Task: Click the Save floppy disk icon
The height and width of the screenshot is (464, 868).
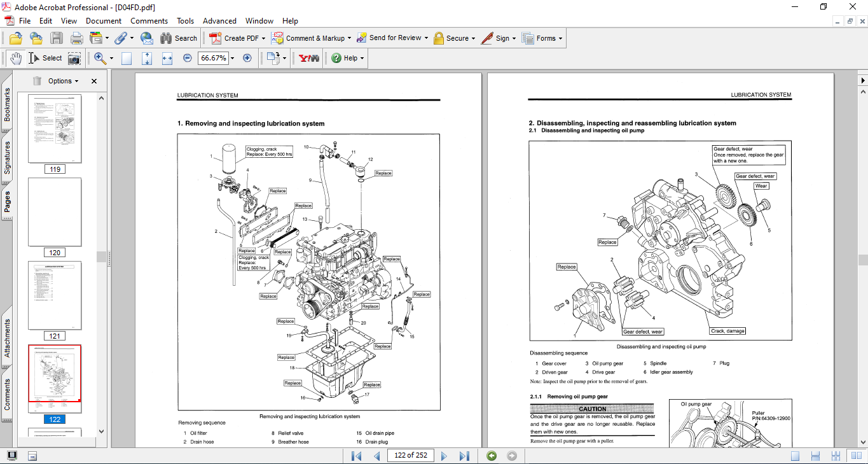Action: tap(57, 38)
